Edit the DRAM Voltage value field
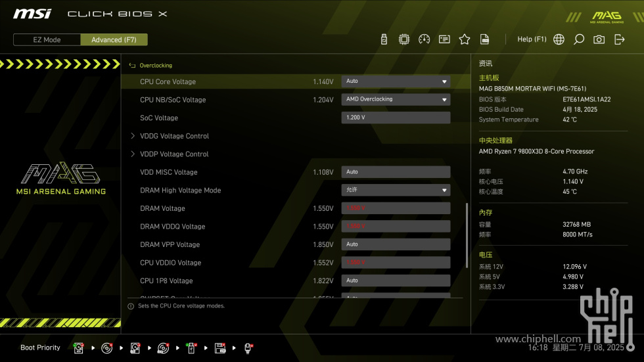 coord(396,208)
